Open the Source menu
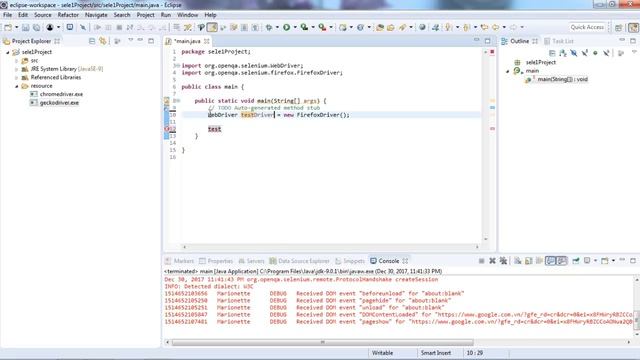640x360 pixels. (42, 15)
